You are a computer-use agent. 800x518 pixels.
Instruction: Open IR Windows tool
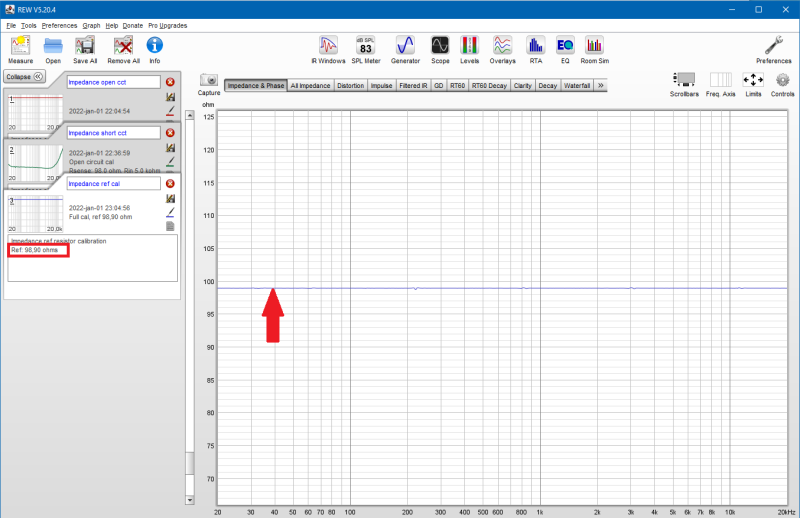click(x=328, y=50)
